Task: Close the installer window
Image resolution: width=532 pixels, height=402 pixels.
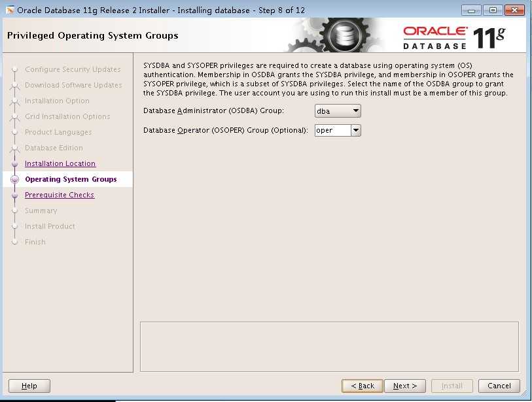Action: pyautogui.click(x=514, y=10)
